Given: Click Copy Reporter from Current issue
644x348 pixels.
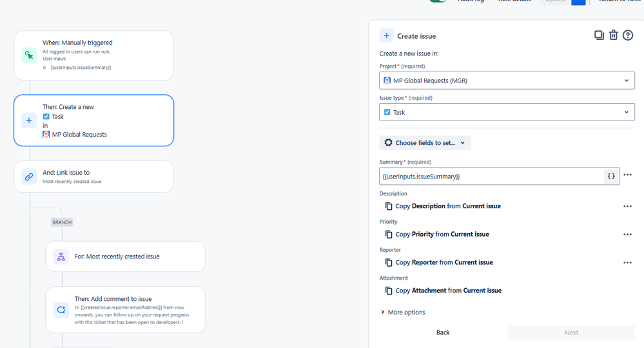Looking at the screenshot, I should tap(444, 263).
